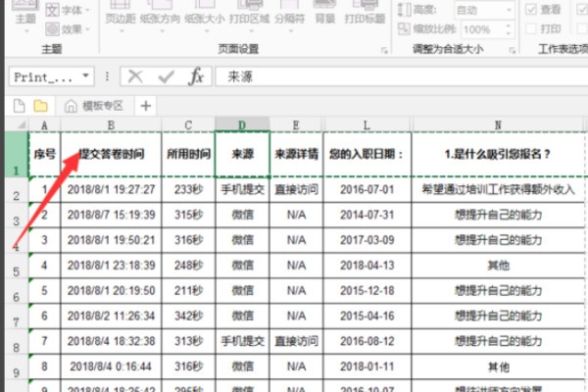Image resolution: width=588 pixels, height=392 pixels.
Task: Open the 分隔符 page breaks menu
Action: [x=289, y=15]
